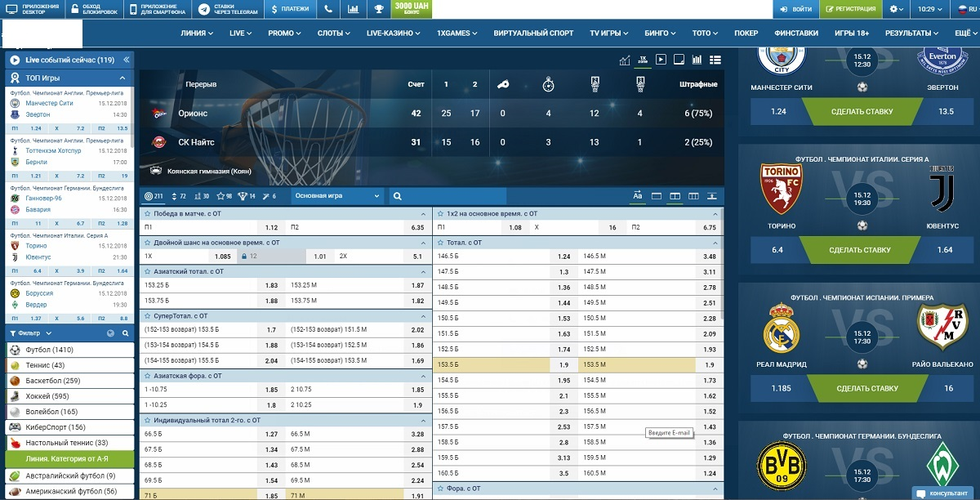Open ВИРТУАЛЬНЫЙ СПОРТ menu item

tap(533, 33)
